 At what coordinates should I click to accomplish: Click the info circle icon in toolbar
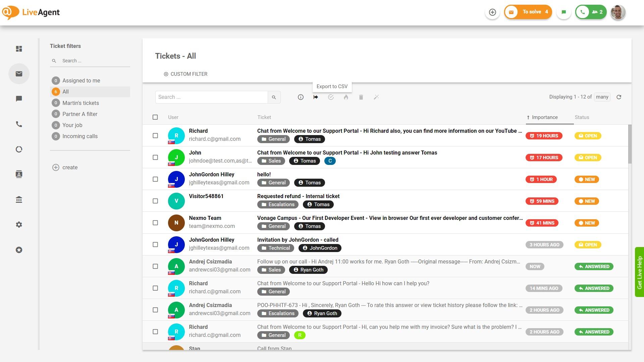[301, 97]
